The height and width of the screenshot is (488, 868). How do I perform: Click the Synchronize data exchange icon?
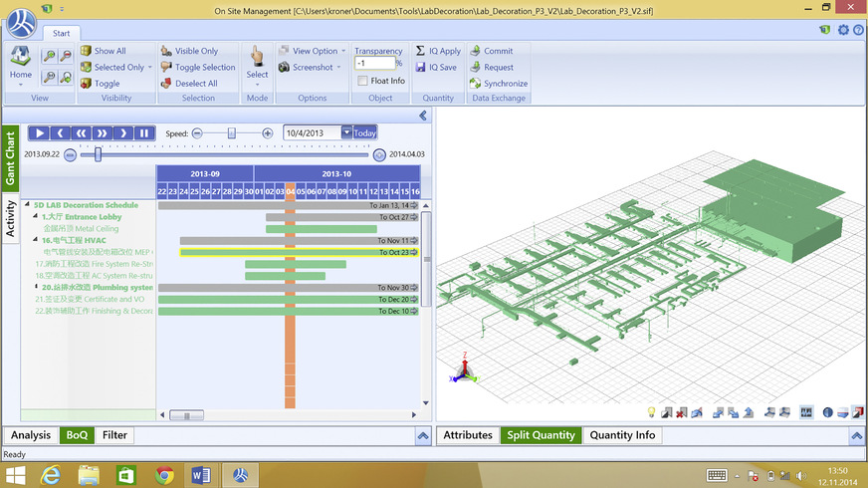tap(475, 84)
